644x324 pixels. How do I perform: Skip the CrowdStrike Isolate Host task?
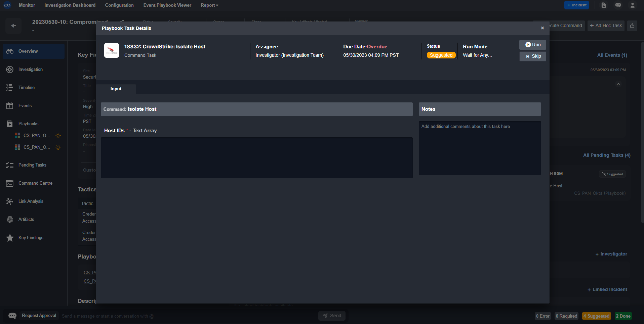[532, 56]
